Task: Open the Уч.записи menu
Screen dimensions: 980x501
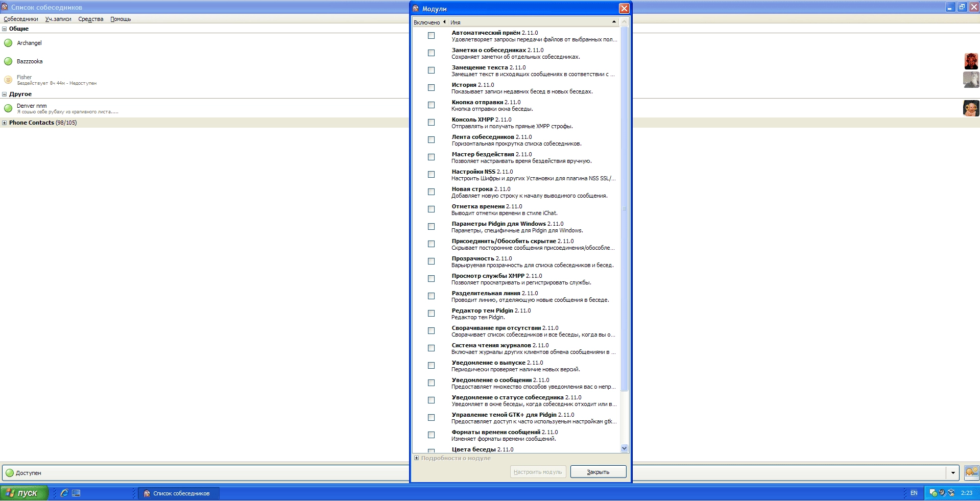Action: pyautogui.click(x=58, y=19)
